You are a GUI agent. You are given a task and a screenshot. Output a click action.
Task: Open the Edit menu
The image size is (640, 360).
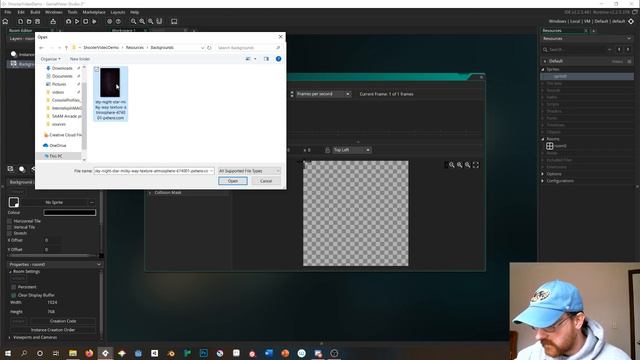tap(21, 12)
